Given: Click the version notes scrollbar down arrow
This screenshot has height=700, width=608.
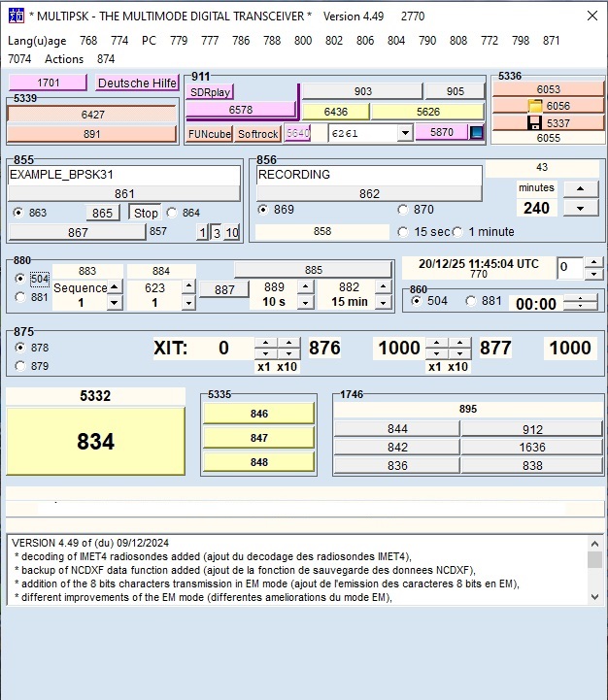Looking at the screenshot, I should click(x=594, y=596).
